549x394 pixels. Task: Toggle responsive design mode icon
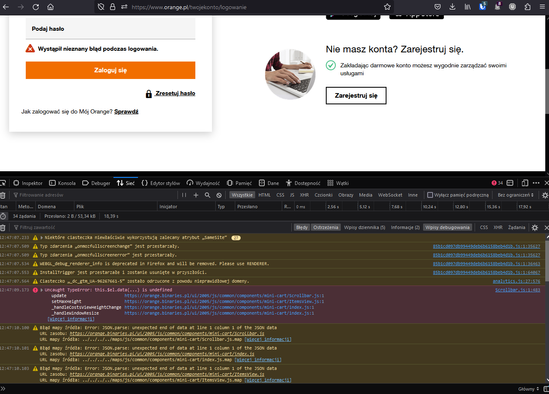[524, 183]
